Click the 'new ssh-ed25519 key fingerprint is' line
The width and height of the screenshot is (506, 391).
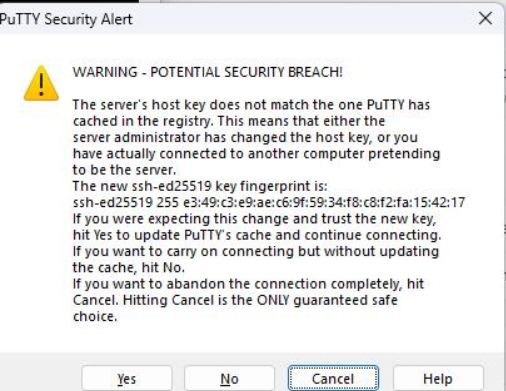(200, 186)
